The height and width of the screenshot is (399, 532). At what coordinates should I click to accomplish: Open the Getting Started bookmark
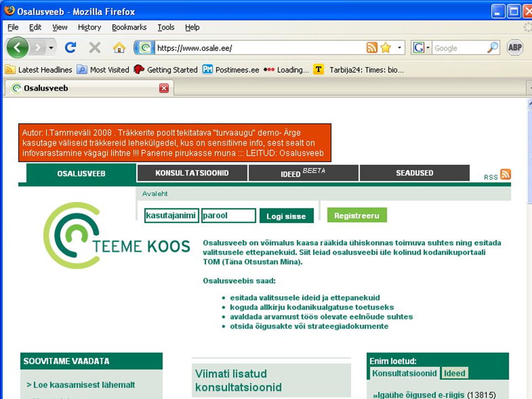166,70
